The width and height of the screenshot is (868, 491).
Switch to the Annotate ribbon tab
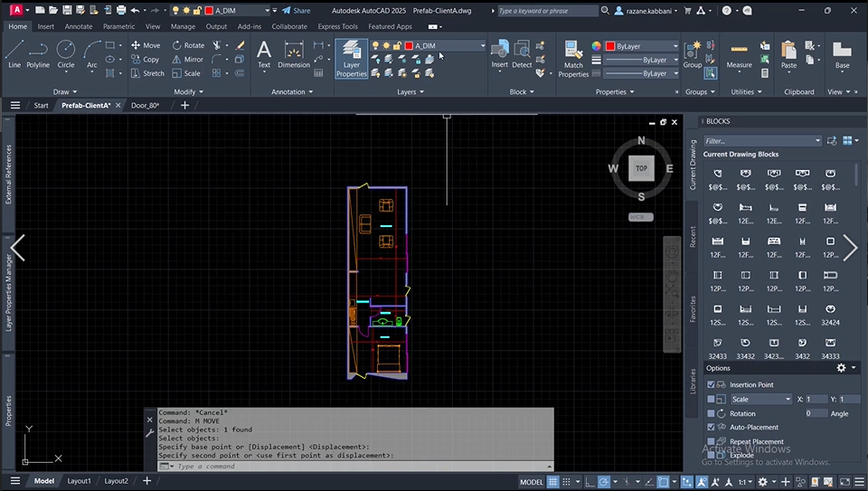pos(78,26)
